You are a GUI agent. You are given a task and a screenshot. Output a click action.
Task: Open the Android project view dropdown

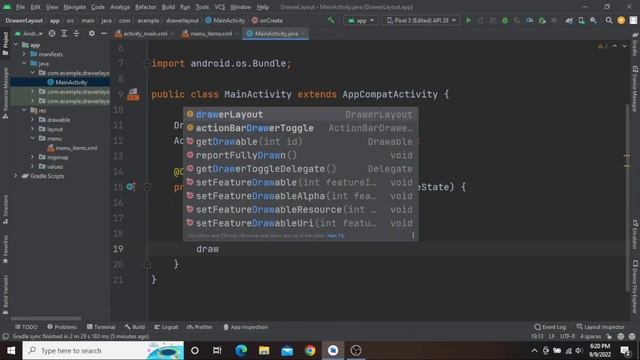pos(29,33)
